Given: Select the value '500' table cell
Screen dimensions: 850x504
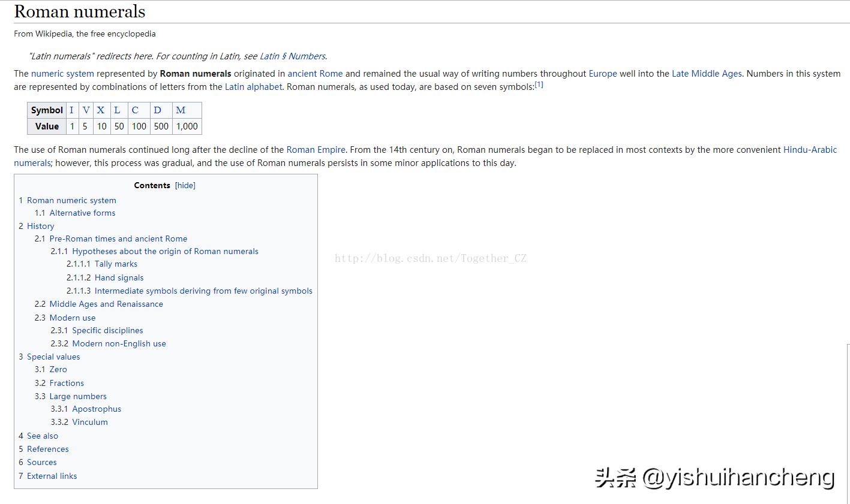Looking at the screenshot, I should coord(161,126).
